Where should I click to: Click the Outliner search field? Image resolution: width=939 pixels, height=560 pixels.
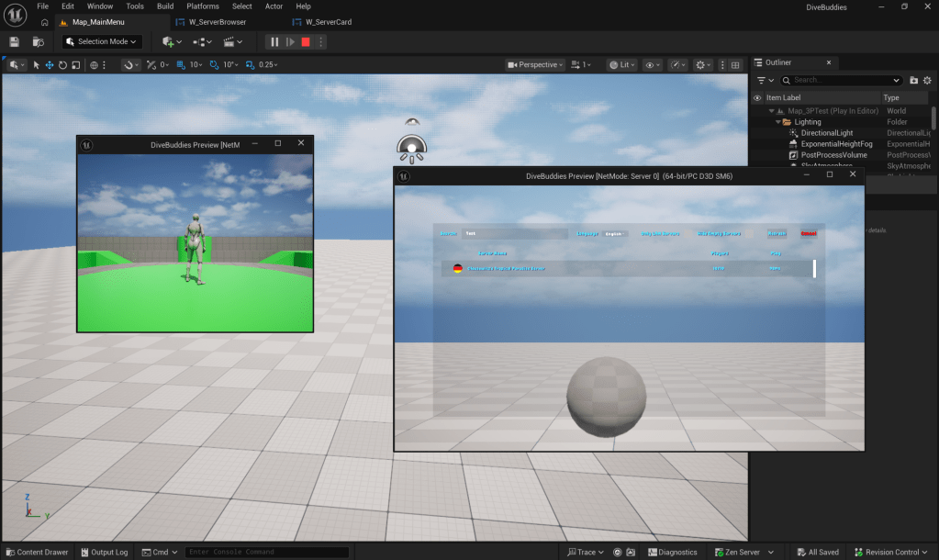click(844, 81)
